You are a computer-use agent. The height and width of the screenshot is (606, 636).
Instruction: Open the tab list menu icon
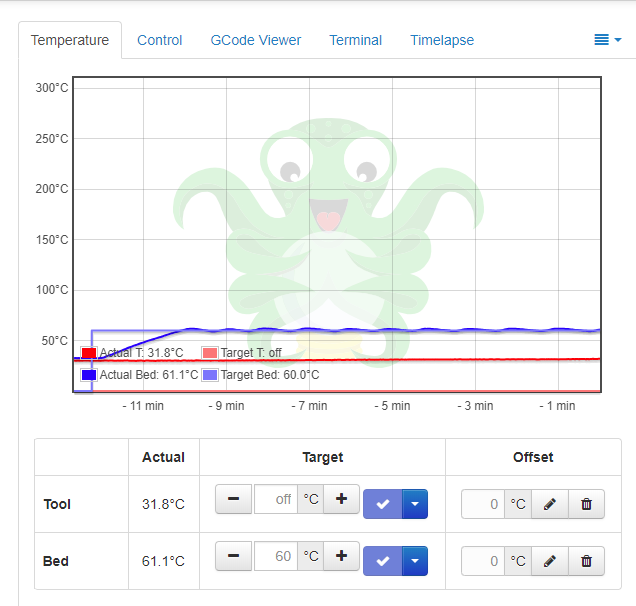click(607, 40)
